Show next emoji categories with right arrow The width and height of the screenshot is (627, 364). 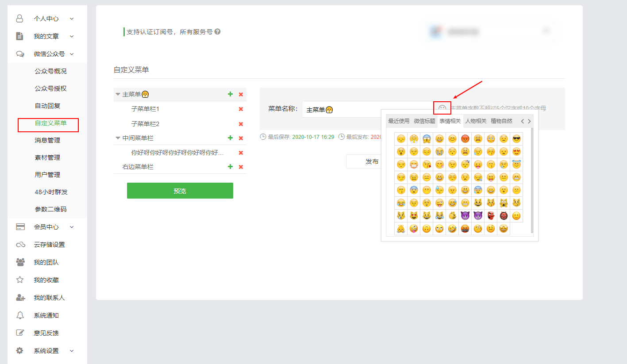click(529, 121)
